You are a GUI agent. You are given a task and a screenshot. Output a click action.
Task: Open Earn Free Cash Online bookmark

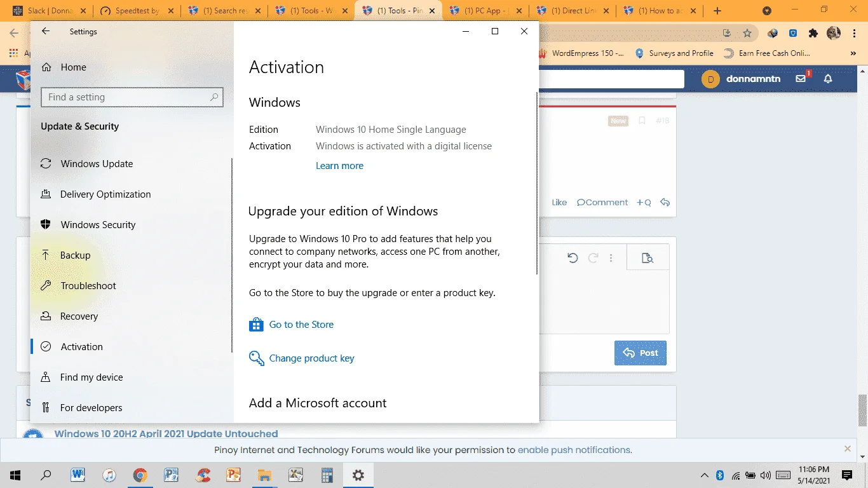767,53
